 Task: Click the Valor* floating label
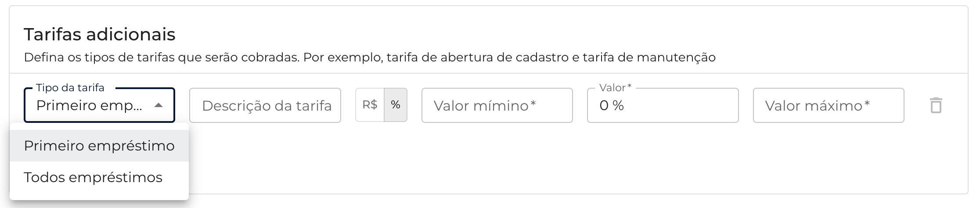tap(615, 88)
